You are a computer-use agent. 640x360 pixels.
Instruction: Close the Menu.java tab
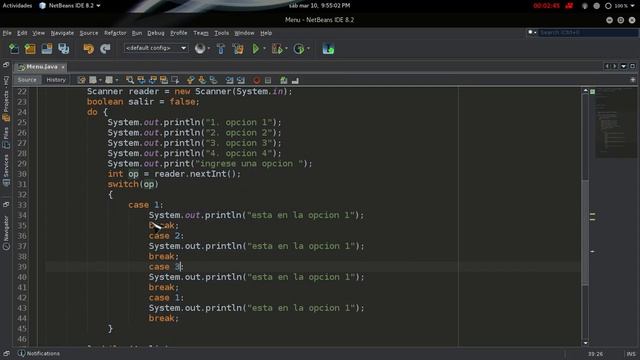(x=63, y=67)
